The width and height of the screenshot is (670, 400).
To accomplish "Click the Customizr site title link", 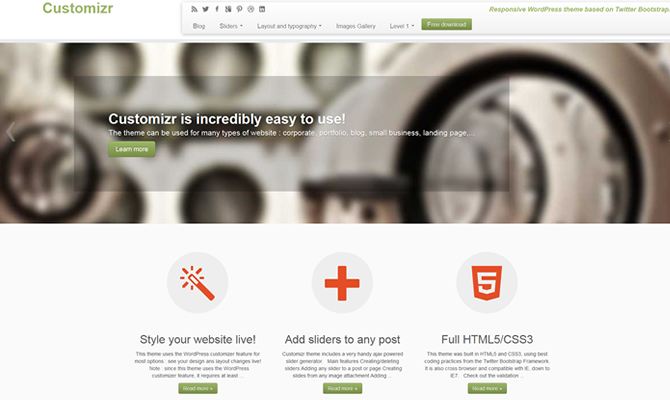I will [78, 8].
